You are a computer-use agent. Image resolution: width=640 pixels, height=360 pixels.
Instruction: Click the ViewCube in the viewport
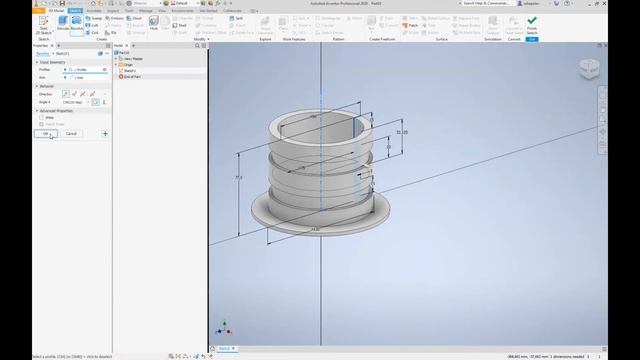(x=589, y=68)
